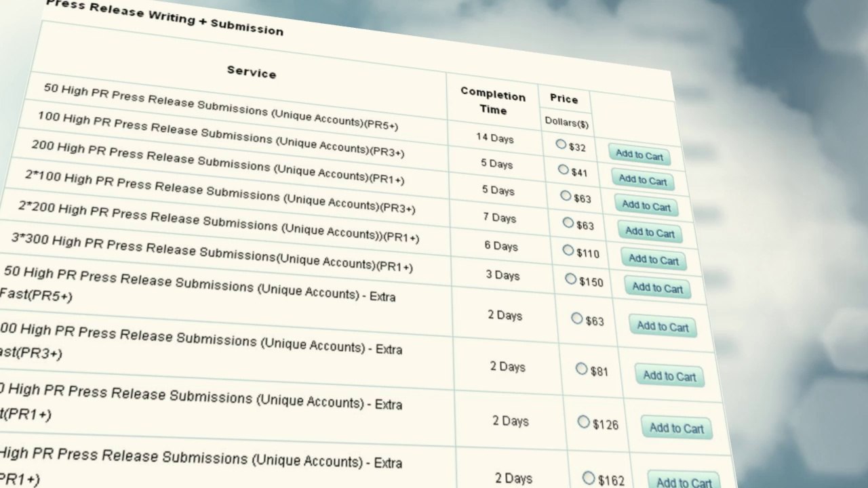868x488 pixels.
Task: Click the 'Completion Time' column header
Action: [493, 101]
